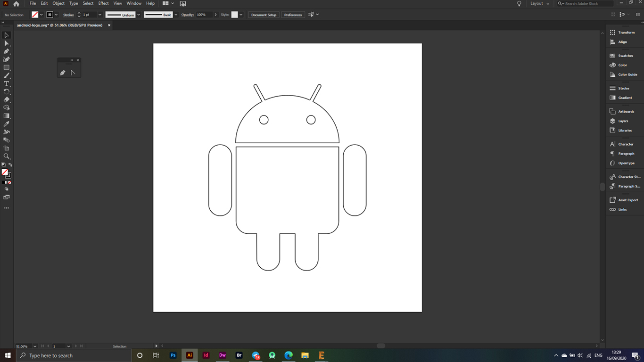
Task: Open the Select menu
Action: click(x=88, y=3)
